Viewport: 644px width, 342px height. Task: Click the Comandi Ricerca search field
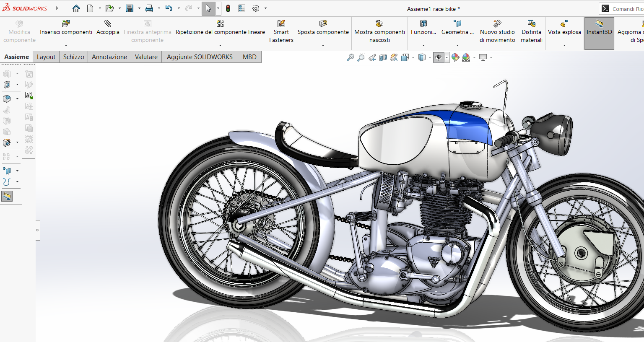622,8
